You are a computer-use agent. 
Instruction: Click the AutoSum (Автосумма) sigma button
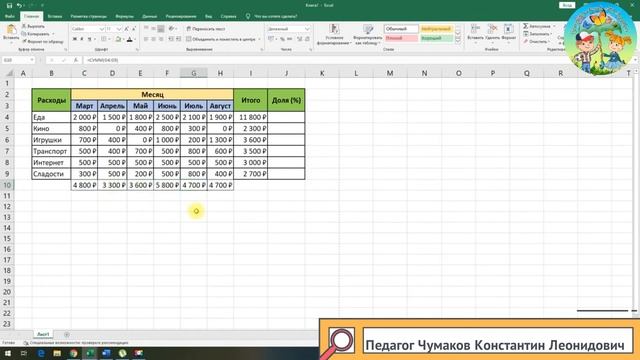click(x=537, y=26)
